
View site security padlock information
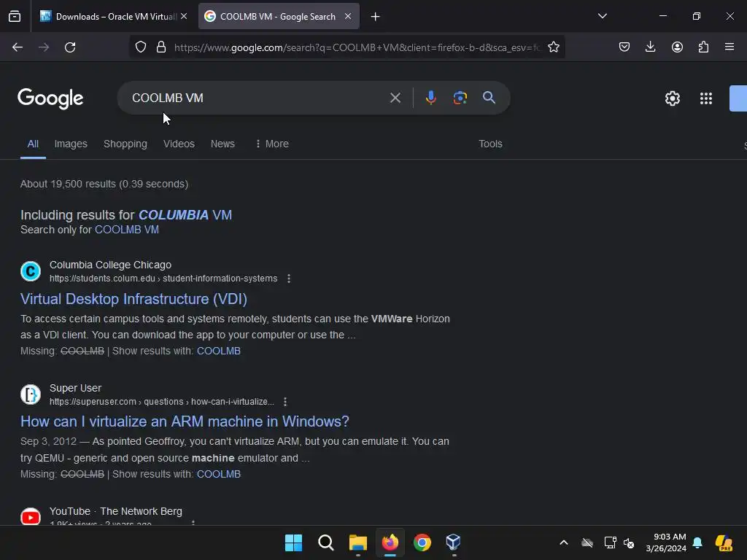(x=161, y=47)
